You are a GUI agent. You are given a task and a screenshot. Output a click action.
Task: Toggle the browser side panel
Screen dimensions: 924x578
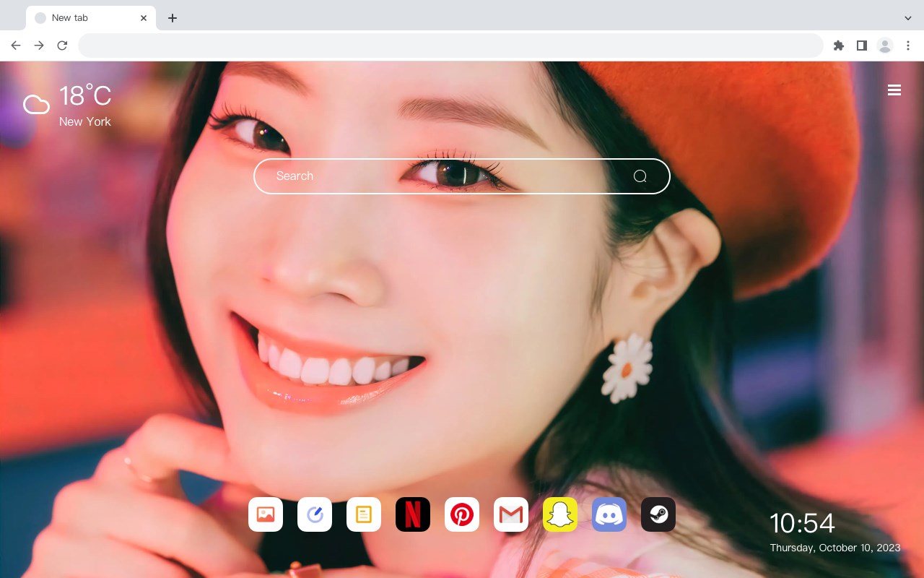[x=861, y=46]
